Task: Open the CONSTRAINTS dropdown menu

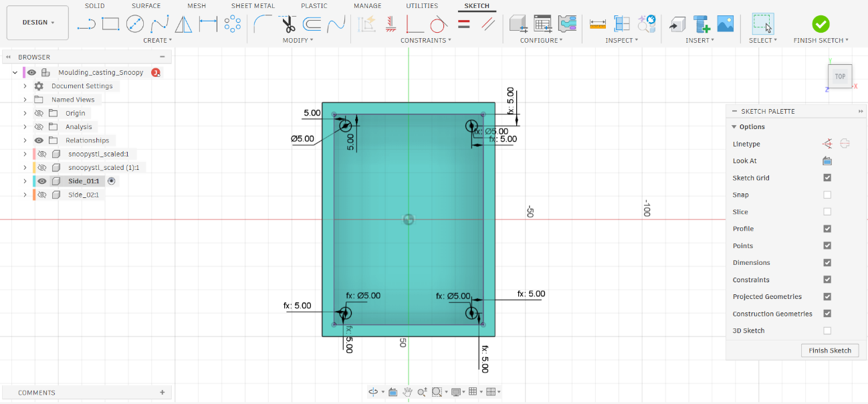Action: 426,40
